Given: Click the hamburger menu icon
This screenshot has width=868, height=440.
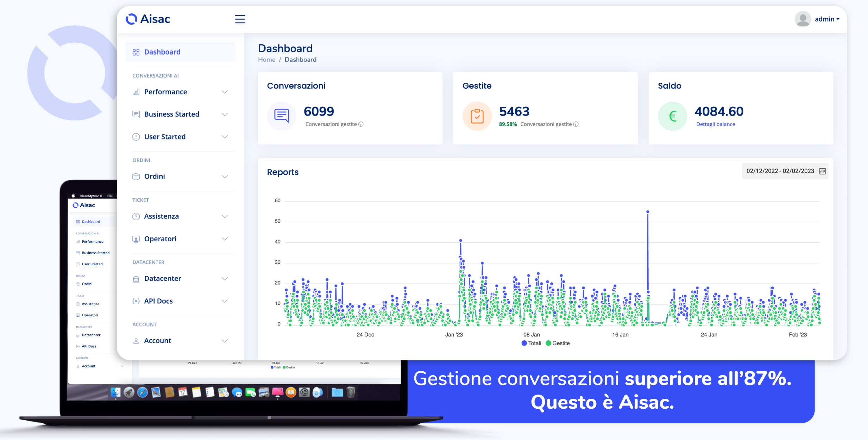Looking at the screenshot, I should [240, 19].
